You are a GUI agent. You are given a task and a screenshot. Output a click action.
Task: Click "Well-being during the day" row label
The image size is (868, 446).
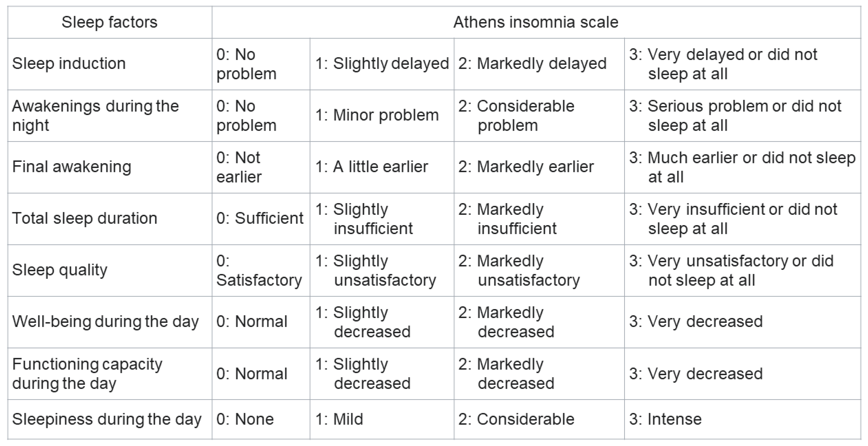[x=105, y=322]
